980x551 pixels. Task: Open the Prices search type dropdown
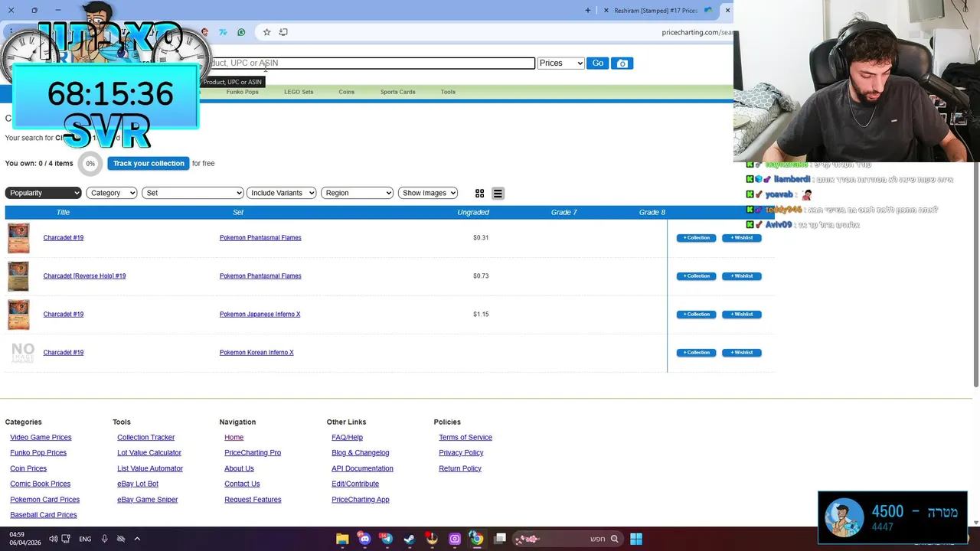tap(560, 64)
